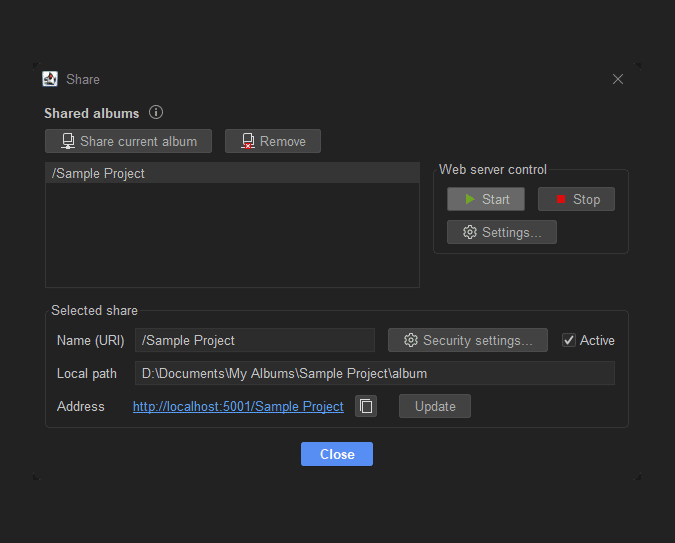Click the Update button
Image resolution: width=675 pixels, height=543 pixels.
[x=435, y=406]
